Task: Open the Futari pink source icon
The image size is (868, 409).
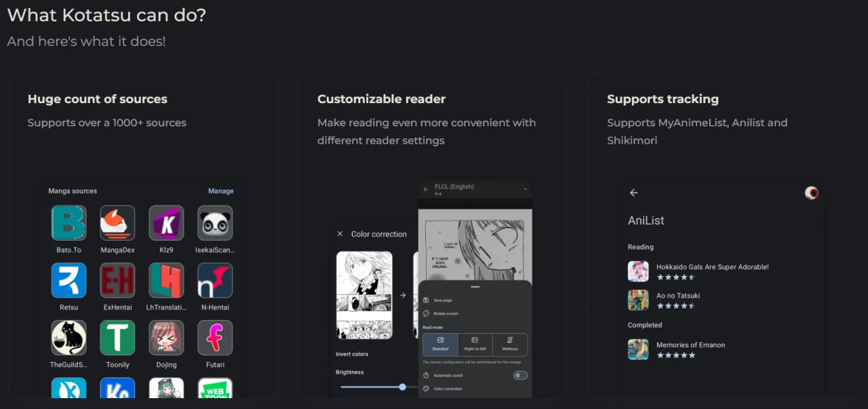Action: click(215, 338)
